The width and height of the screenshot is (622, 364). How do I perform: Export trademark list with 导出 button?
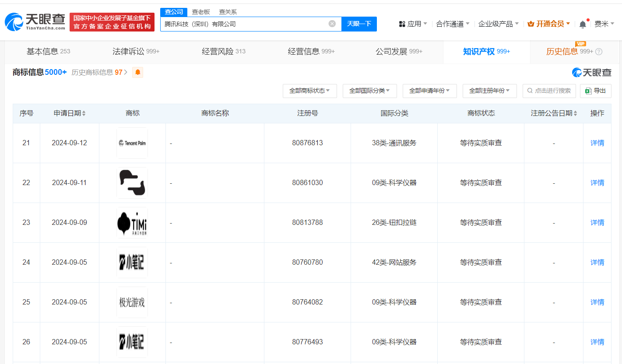coord(595,91)
